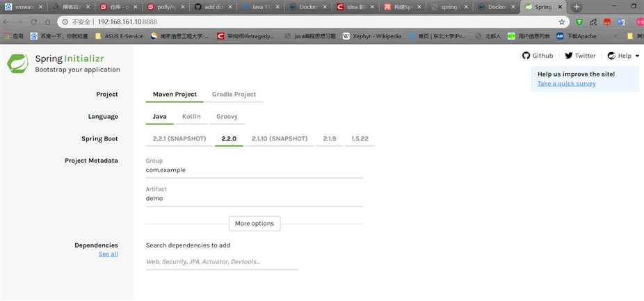The image size is (644, 301).
Task: Click the browser forward arrow
Action: coord(21,22)
